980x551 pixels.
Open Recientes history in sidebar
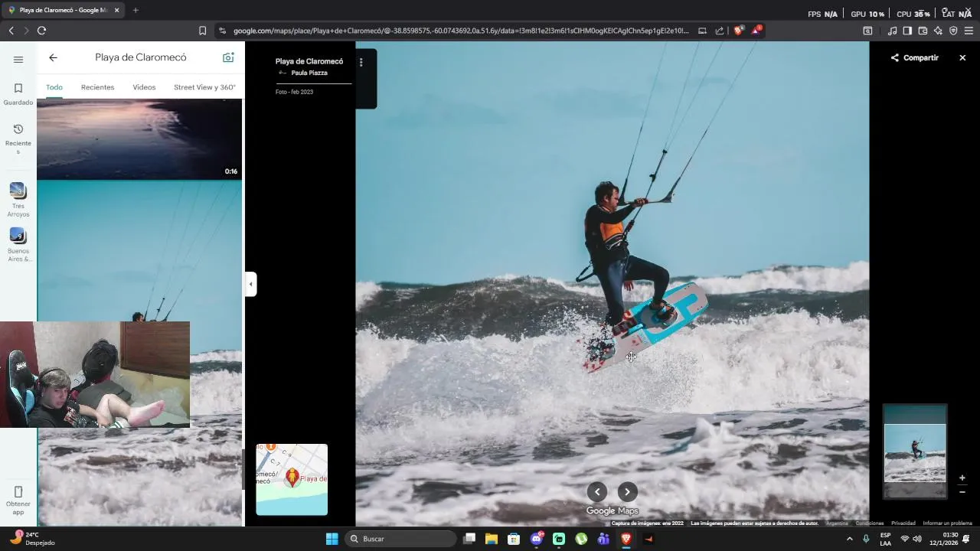pos(18,139)
